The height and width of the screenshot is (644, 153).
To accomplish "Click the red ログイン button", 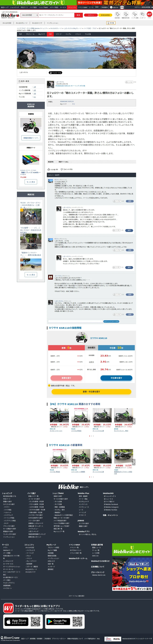I will [91, 15].
